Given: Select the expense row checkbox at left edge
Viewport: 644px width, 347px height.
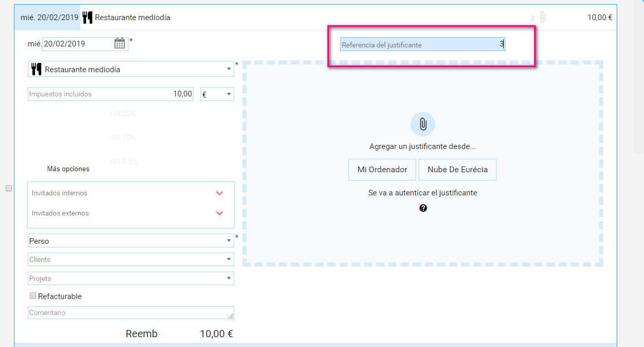Looking at the screenshot, I should pyautogui.click(x=9, y=189).
